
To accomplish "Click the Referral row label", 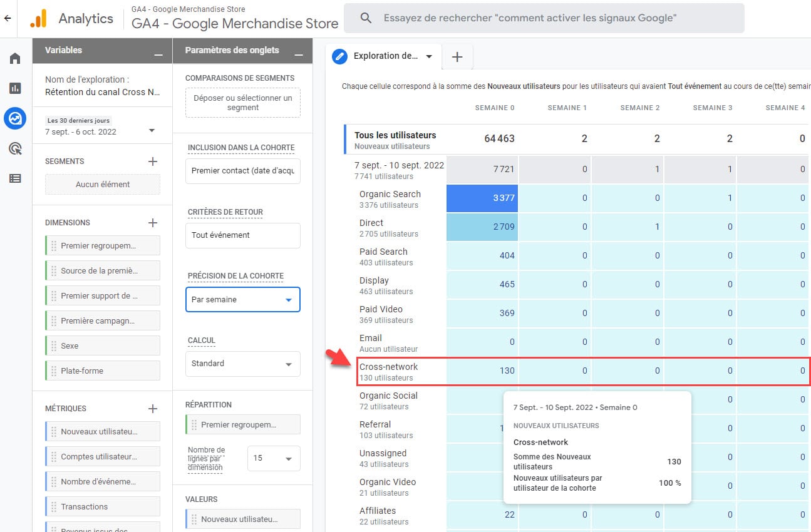I will 375,424.
